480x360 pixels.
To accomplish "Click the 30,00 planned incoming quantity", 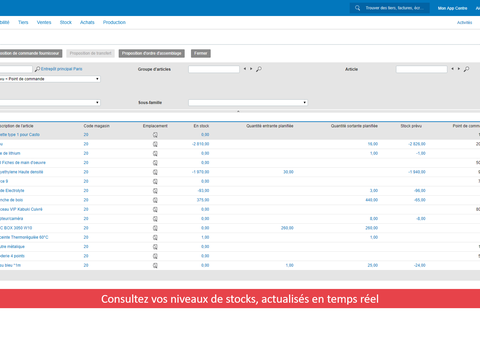I will pyautogui.click(x=288, y=172).
